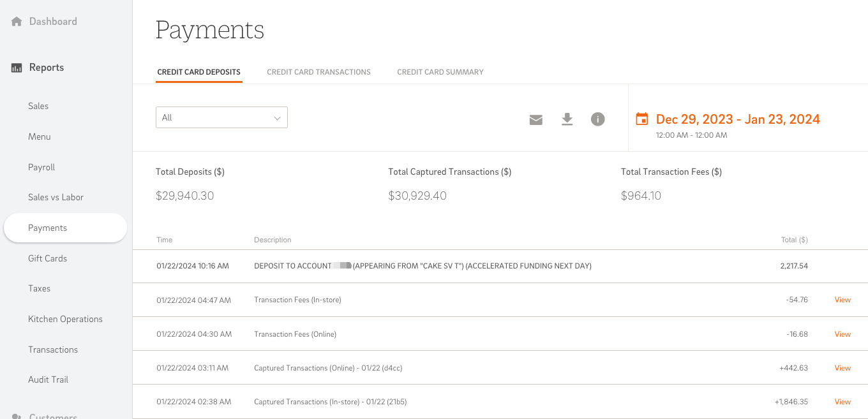Switch to Credit Card Summary tab
868x419 pixels.
point(440,72)
